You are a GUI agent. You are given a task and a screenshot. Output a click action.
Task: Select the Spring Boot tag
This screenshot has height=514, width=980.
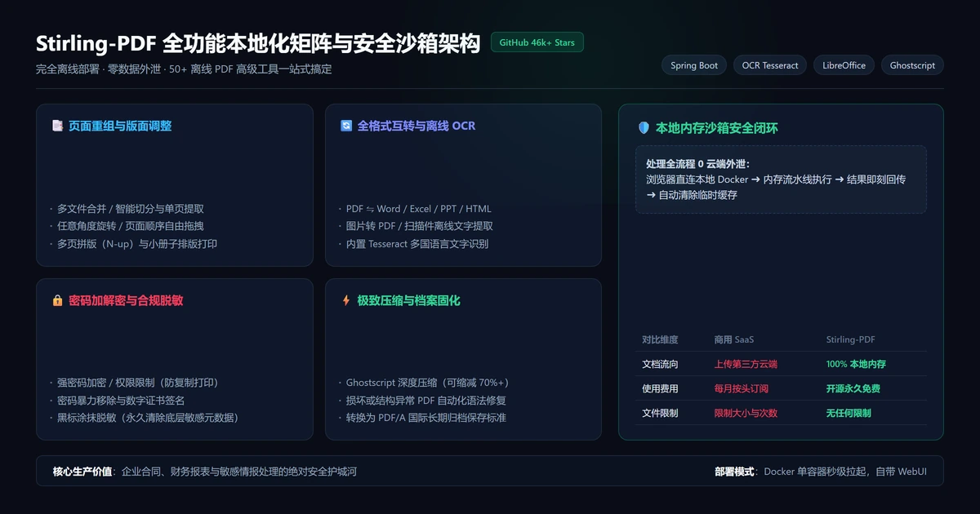(x=694, y=65)
